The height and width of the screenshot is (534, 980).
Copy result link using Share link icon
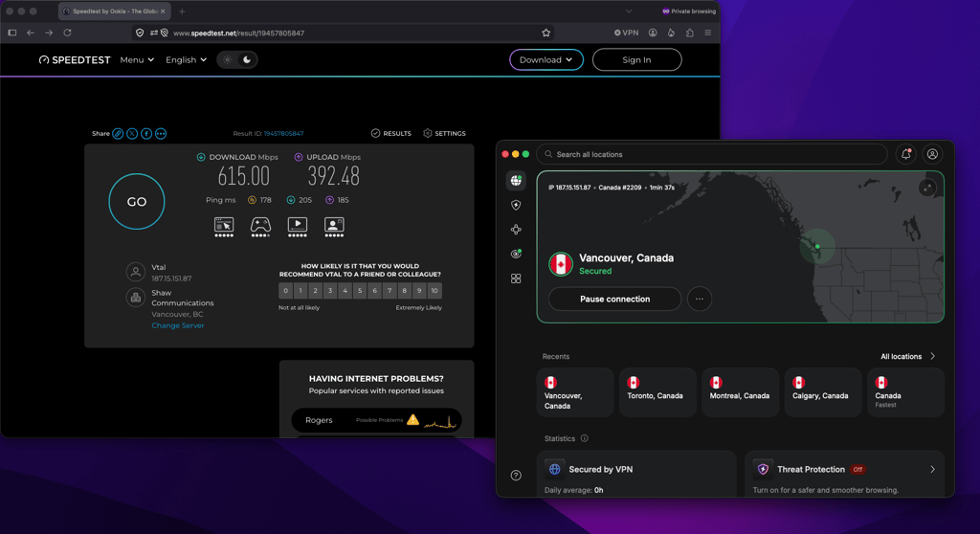pos(118,133)
